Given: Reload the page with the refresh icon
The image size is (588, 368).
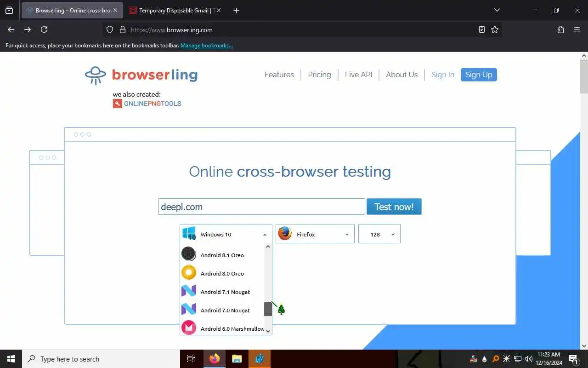Looking at the screenshot, I should 44,29.
